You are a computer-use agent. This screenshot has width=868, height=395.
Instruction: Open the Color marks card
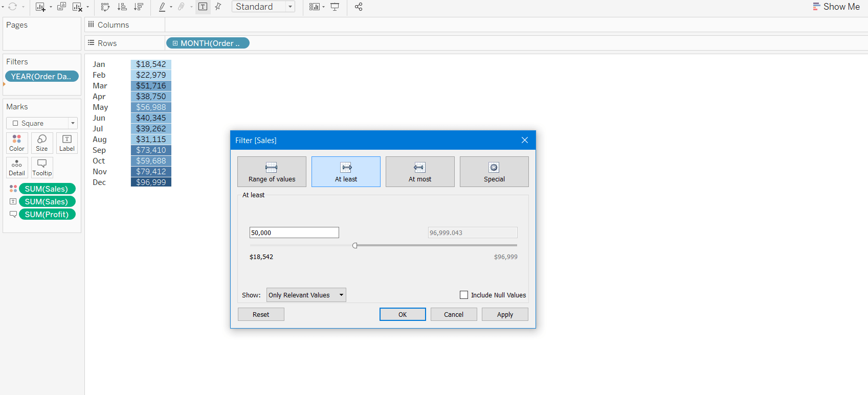(17, 143)
